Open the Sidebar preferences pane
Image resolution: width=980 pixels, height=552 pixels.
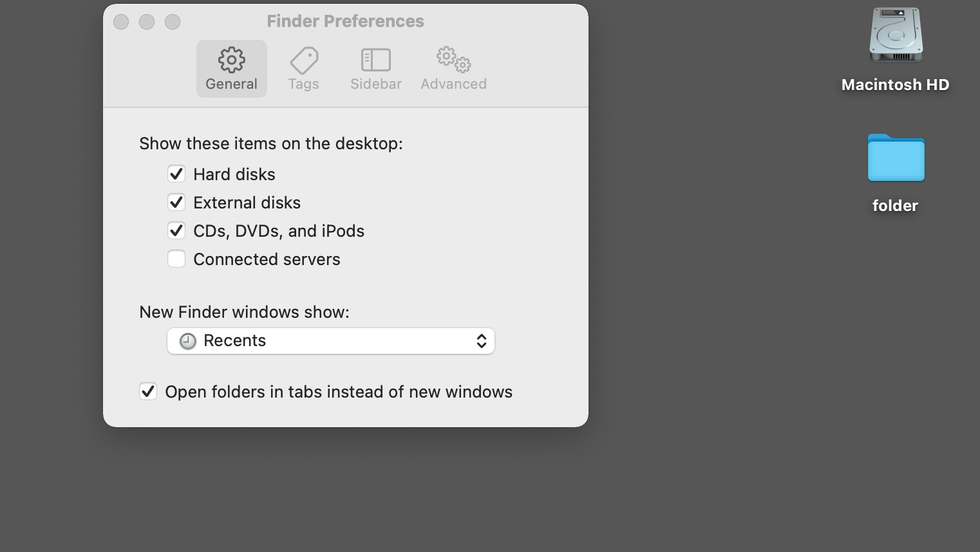click(x=375, y=60)
